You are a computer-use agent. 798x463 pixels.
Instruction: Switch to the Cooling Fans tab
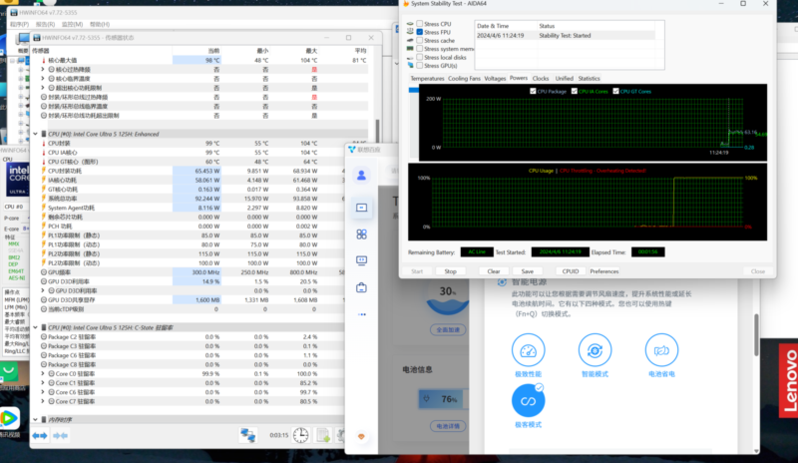(464, 78)
